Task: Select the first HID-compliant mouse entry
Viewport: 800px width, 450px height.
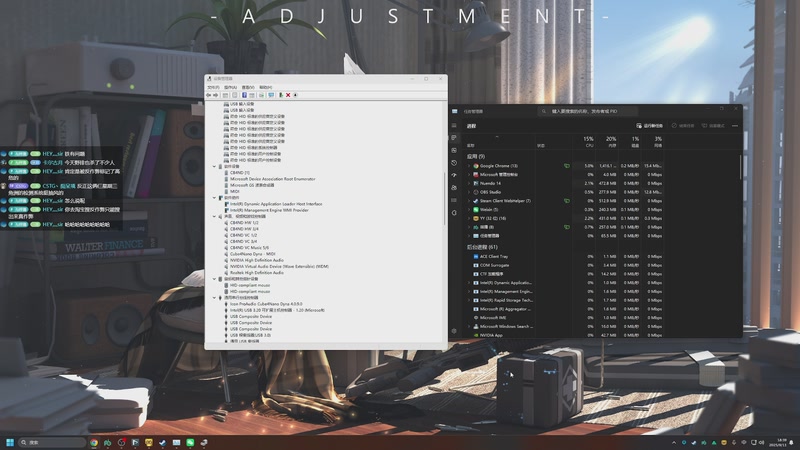Action: (250, 285)
